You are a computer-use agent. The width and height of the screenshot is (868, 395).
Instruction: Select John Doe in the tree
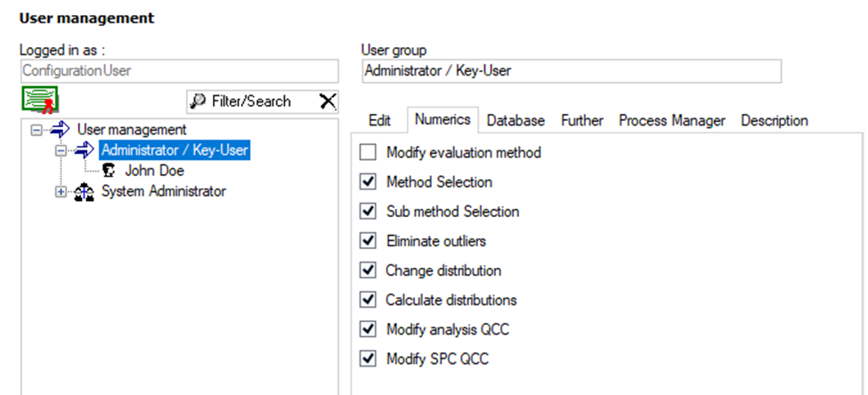pos(154,171)
